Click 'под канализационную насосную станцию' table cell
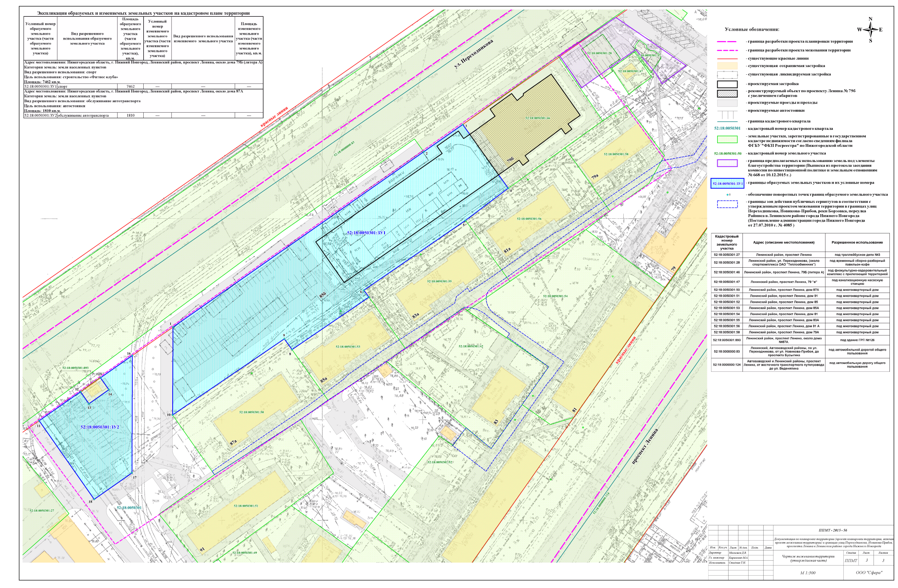 [x=857, y=282]
